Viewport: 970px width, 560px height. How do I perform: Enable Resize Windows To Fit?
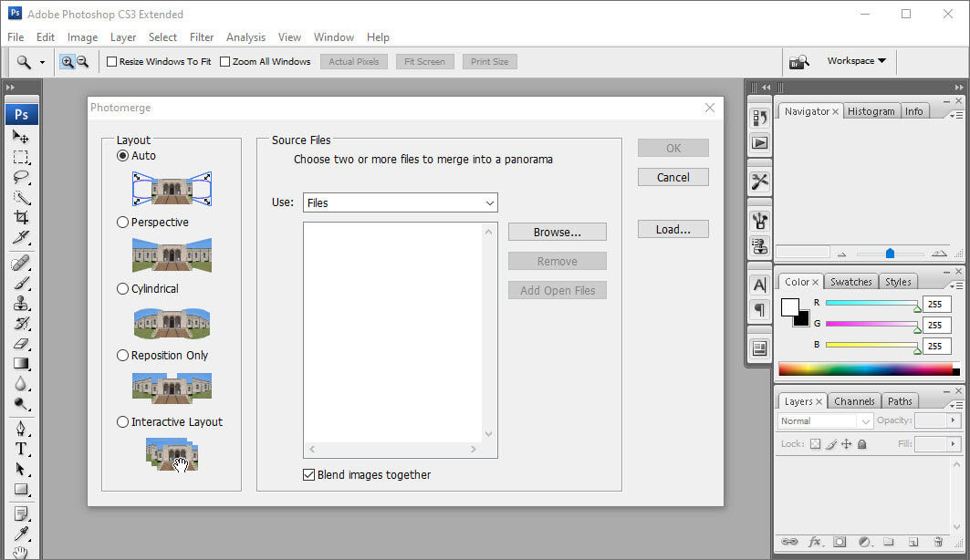(112, 62)
